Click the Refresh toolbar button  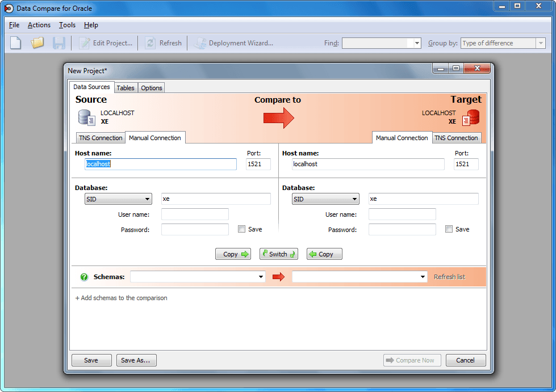164,43
